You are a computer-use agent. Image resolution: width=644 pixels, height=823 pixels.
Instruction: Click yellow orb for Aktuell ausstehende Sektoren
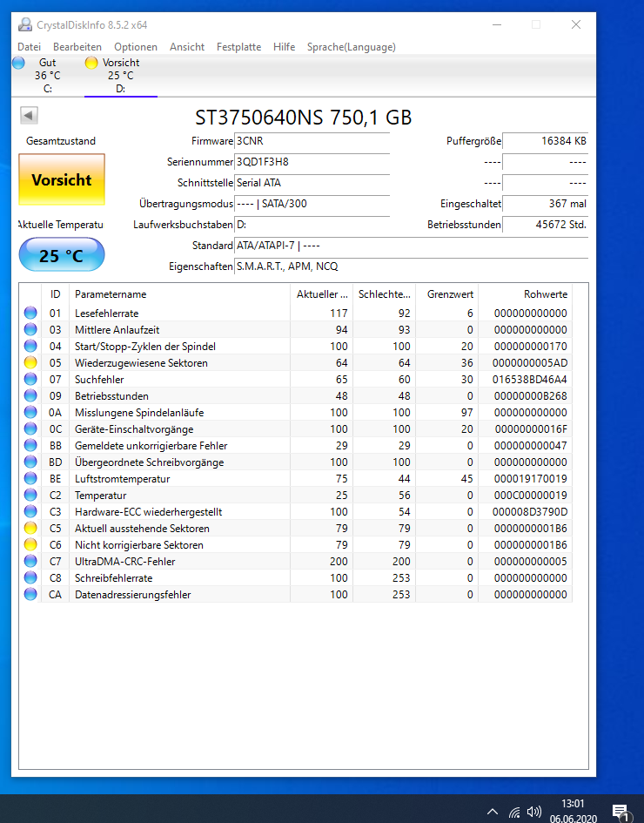pyautogui.click(x=30, y=528)
